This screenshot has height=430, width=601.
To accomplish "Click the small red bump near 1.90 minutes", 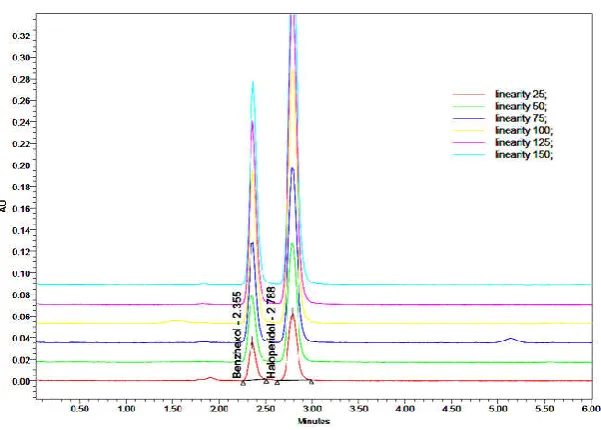I will tap(210, 378).
